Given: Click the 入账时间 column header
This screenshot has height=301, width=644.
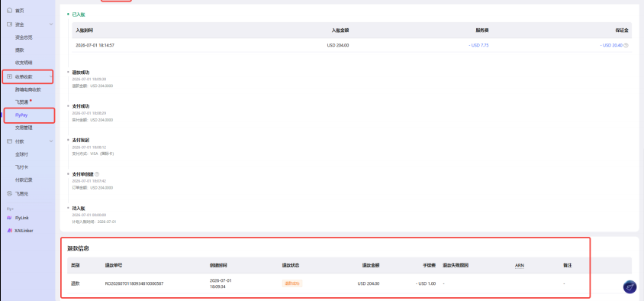Looking at the screenshot, I should [x=85, y=31].
